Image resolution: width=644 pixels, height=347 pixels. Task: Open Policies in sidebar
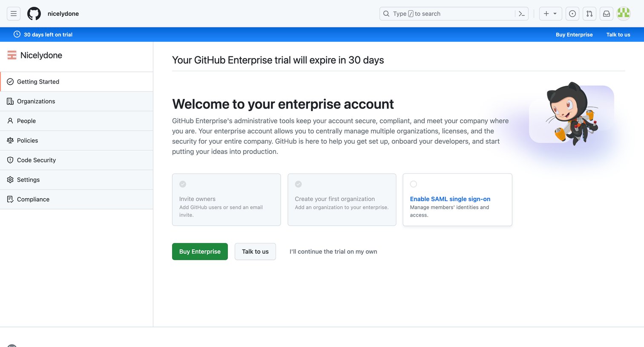[77, 140]
